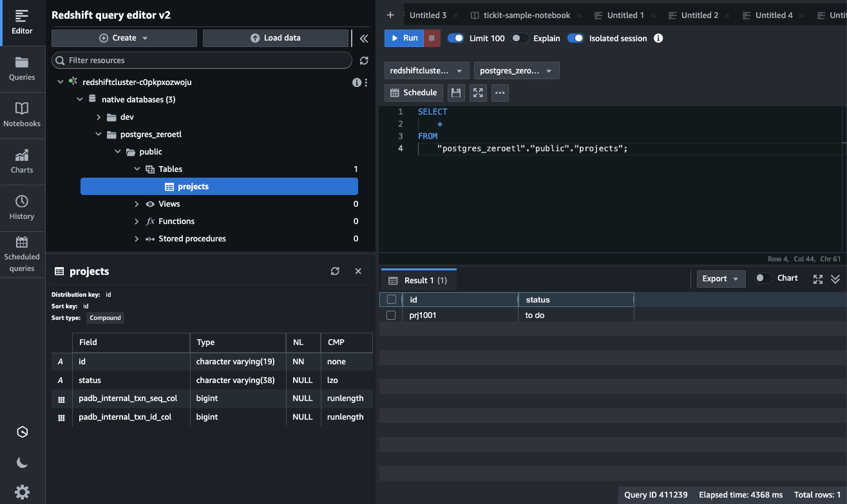This screenshot has width=847, height=504.
Task: Open the Editor sidebar section
Action: (x=22, y=23)
